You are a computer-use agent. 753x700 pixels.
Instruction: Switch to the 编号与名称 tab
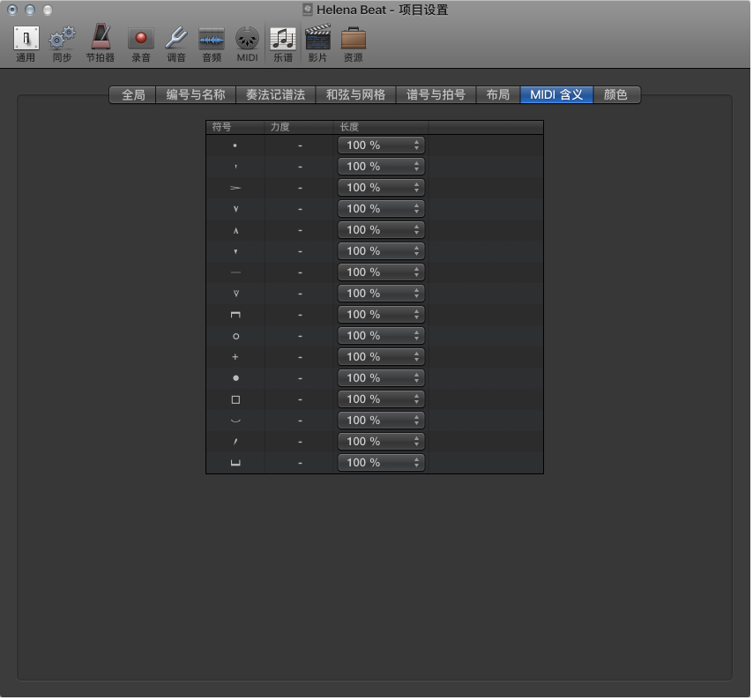pos(196,95)
